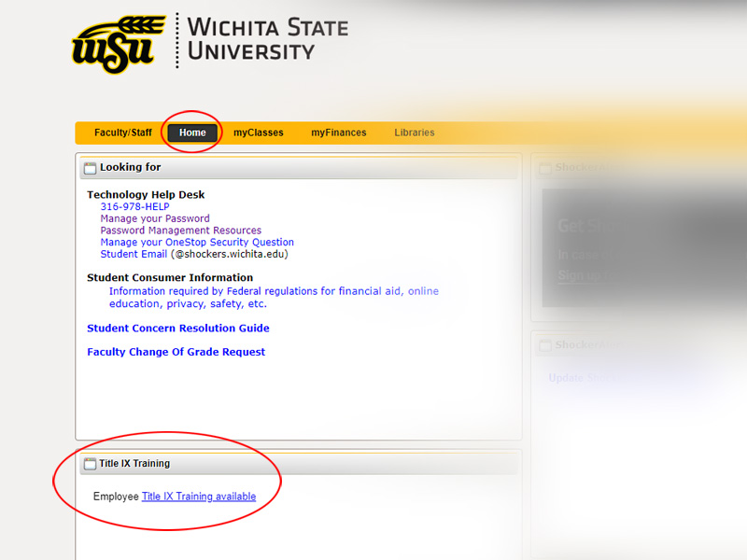Screen dimensions: 747x560
Task: Click the WSU wheat logo
Action: click(x=119, y=44)
